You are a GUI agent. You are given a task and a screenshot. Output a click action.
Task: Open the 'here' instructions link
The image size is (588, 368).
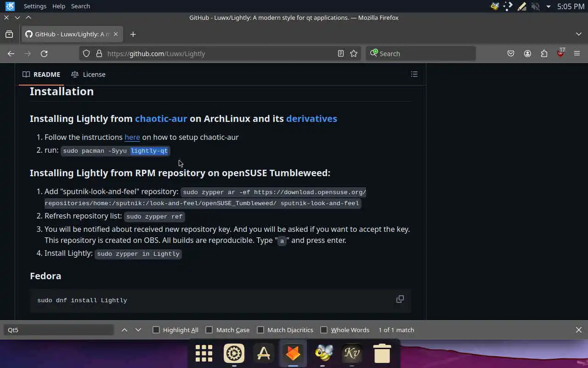click(132, 137)
